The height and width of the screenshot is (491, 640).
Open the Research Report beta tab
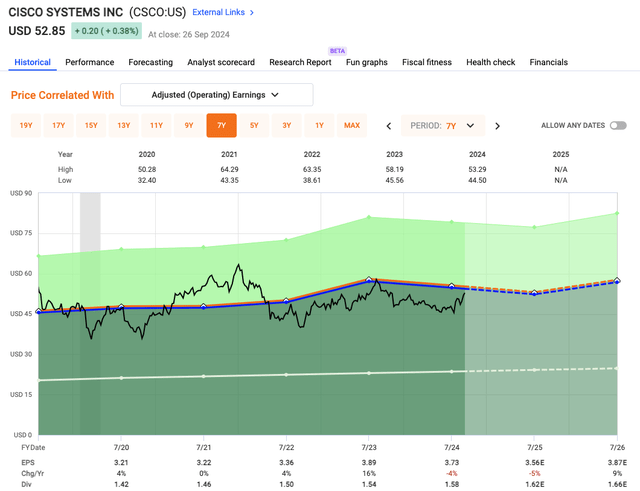(x=300, y=62)
